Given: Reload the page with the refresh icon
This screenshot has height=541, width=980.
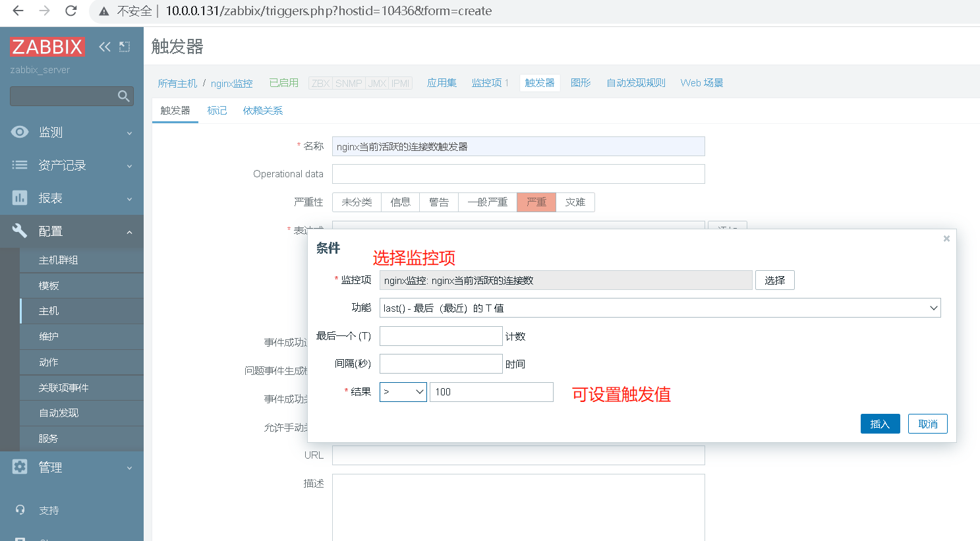Looking at the screenshot, I should coord(71,11).
